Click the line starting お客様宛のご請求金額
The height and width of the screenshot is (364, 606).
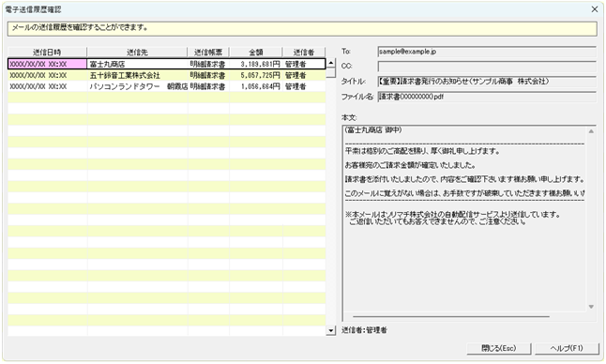point(411,165)
